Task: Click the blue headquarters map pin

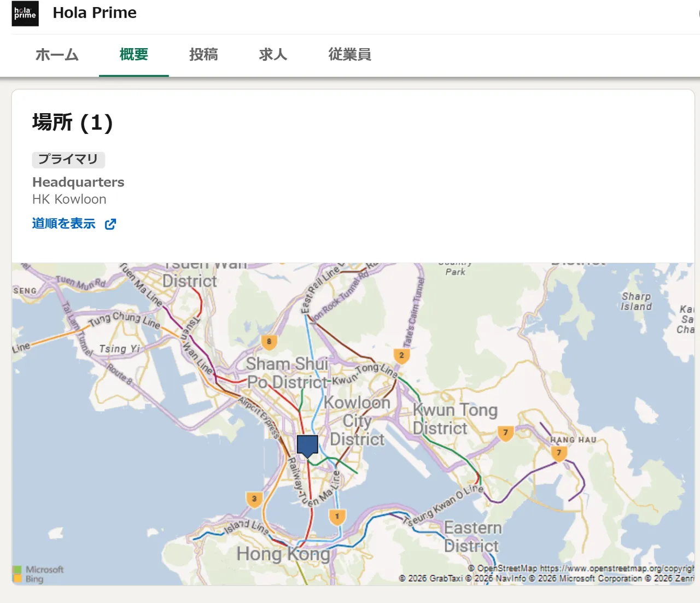Action: [307, 446]
